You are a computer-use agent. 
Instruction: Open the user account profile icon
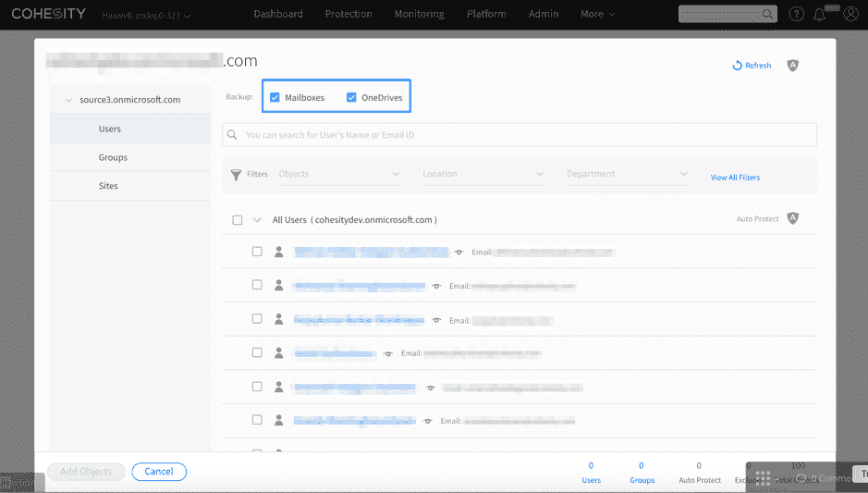[850, 15]
